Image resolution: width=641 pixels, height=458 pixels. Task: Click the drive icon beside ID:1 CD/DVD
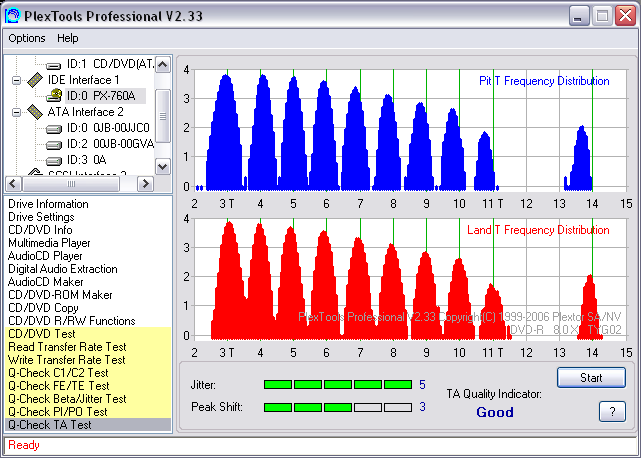[x=54, y=65]
